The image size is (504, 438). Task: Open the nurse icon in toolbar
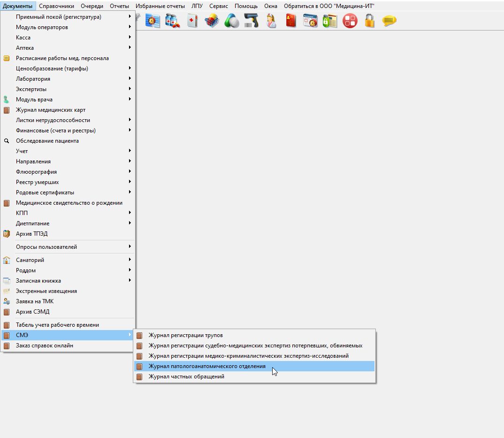(271, 21)
